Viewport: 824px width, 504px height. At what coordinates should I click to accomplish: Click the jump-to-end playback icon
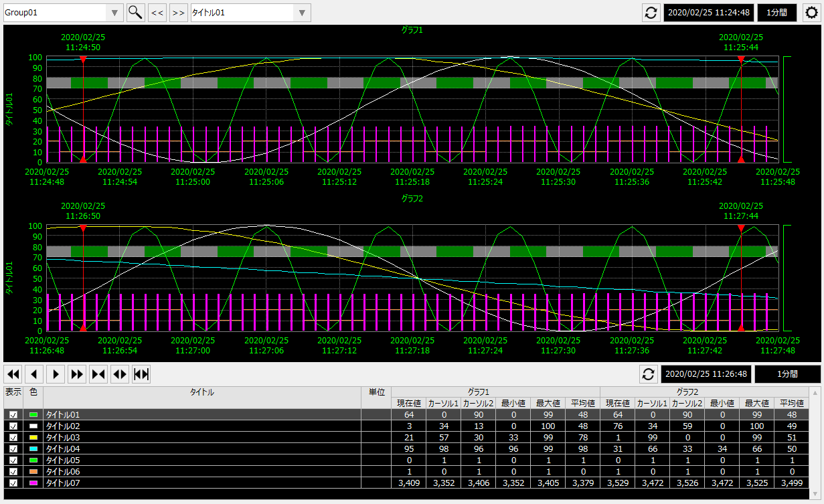click(x=141, y=374)
